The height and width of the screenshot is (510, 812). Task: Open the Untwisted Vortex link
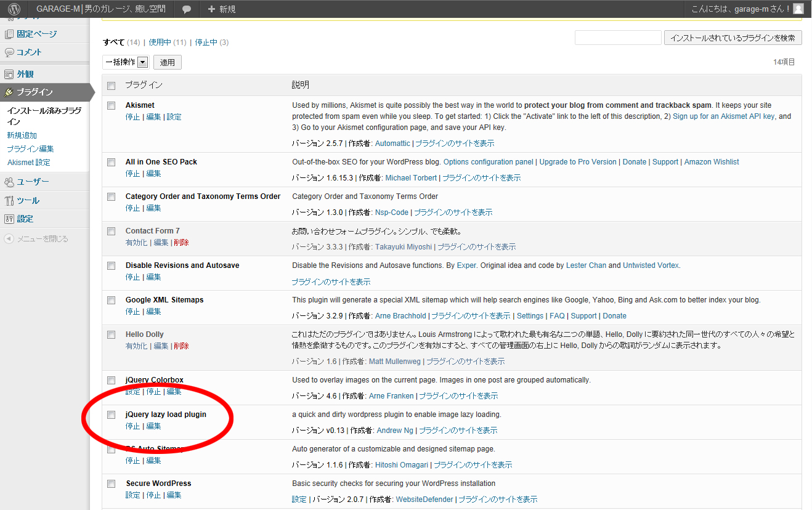pos(651,265)
